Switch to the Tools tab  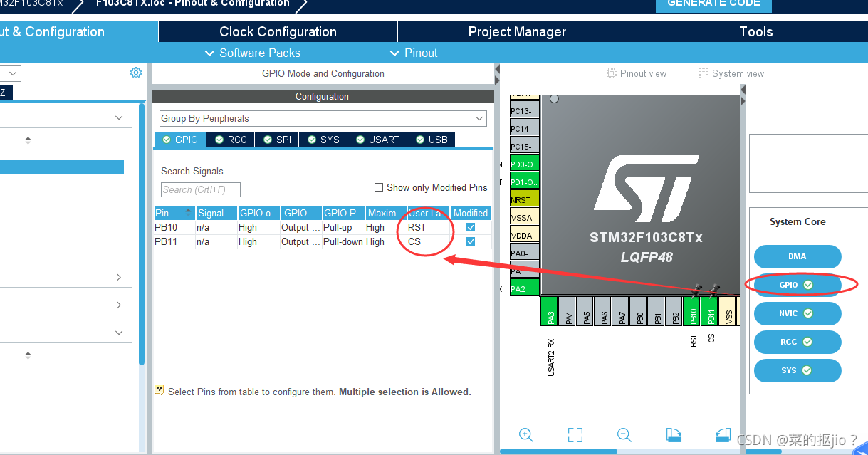755,31
